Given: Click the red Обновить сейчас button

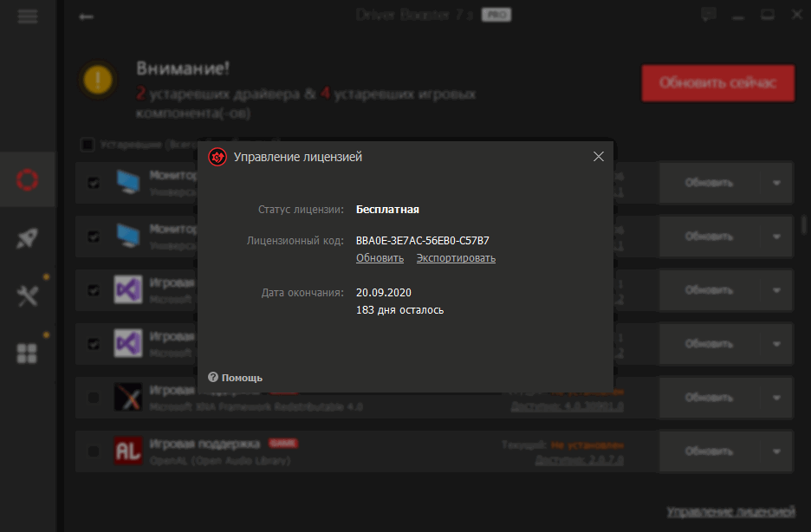Looking at the screenshot, I should (718, 82).
